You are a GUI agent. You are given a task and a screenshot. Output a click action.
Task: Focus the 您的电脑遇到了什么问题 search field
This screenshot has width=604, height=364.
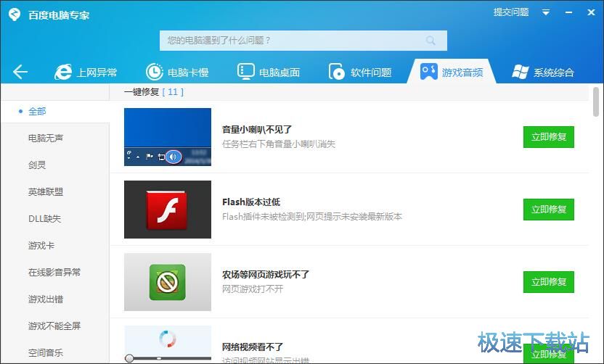click(x=303, y=41)
